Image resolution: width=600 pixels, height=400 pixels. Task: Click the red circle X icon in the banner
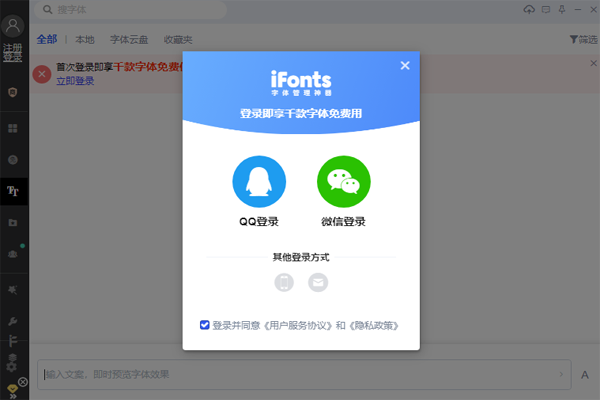click(x=42, y=74)
